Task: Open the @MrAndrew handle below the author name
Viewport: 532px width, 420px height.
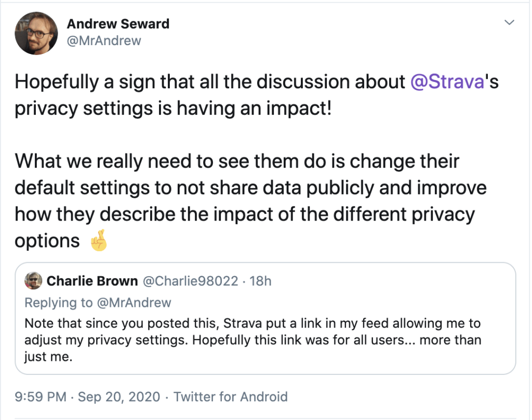Action: coord(104,40)
